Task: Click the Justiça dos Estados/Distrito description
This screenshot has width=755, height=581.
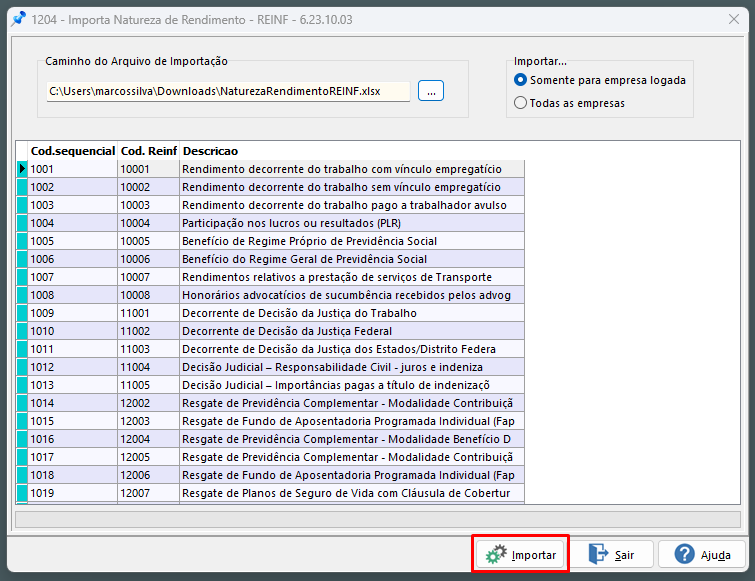Action: pos(351,349)
